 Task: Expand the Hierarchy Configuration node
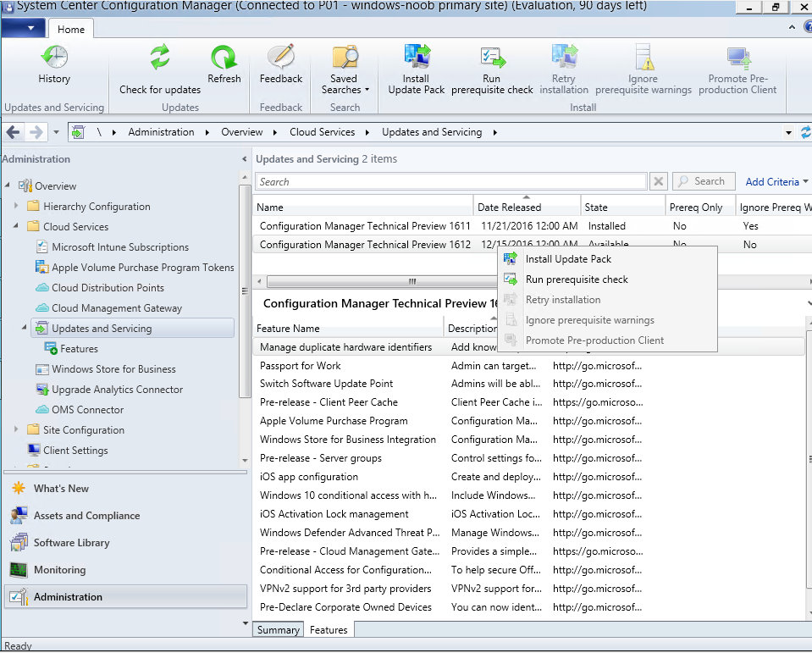(x=16, y=206)
